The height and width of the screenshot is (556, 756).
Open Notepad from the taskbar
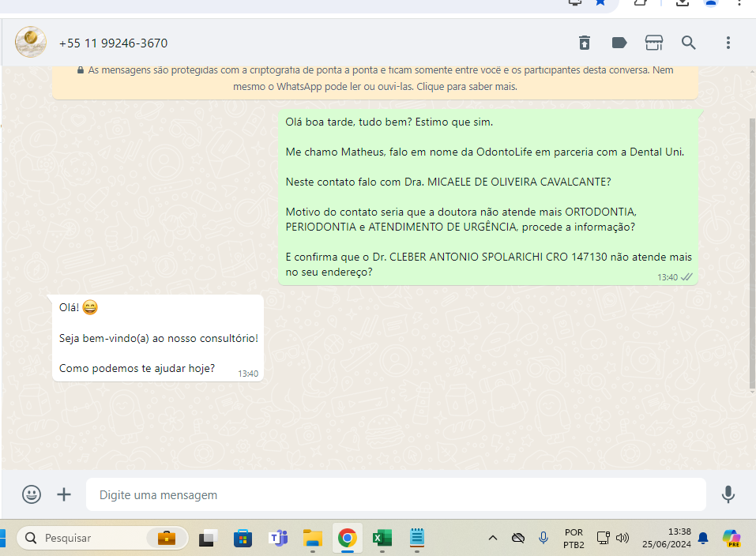pos(416,538)
